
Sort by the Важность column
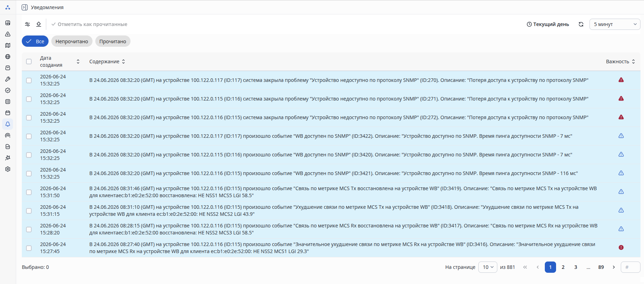point(620,62)
